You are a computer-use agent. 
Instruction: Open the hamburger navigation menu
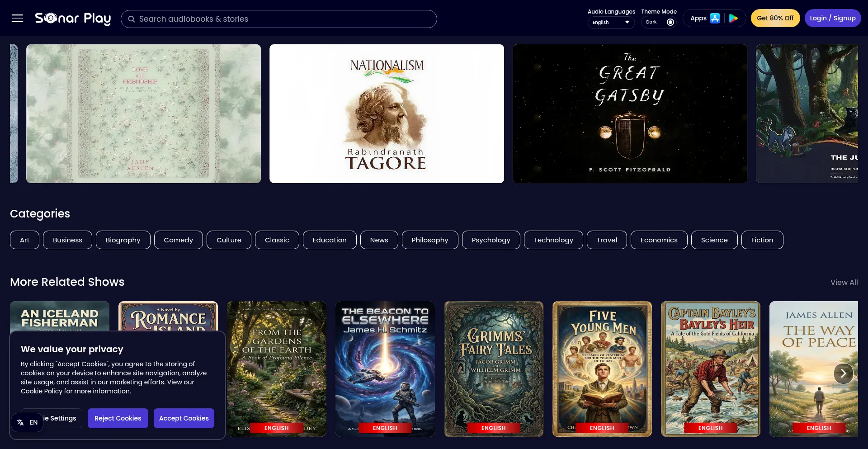click(17, 19)
